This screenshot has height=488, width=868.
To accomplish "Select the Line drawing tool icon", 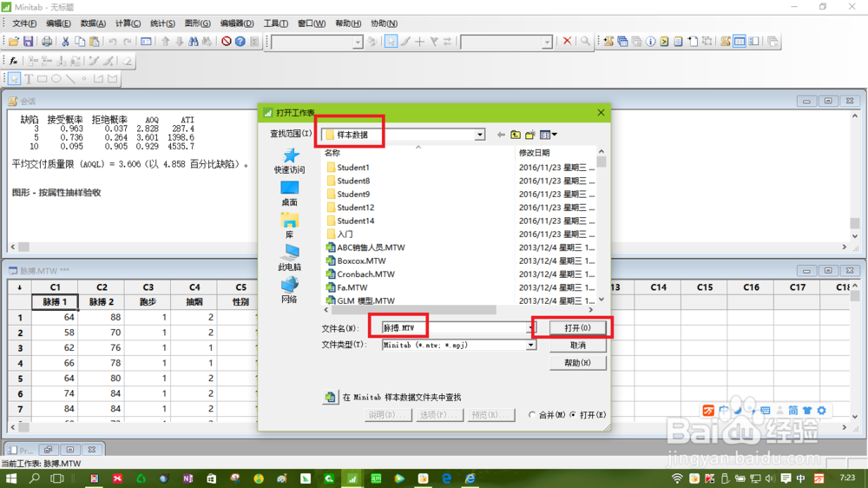I will pos(70,79).
